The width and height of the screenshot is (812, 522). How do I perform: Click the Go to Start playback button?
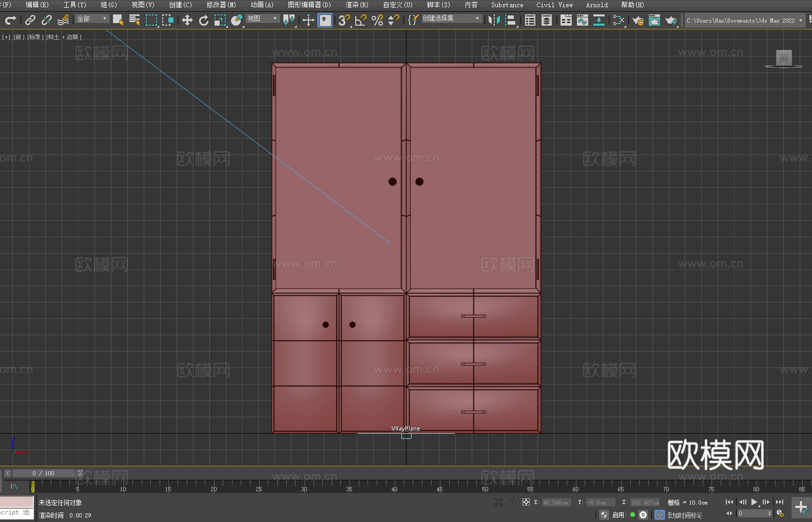729,502
